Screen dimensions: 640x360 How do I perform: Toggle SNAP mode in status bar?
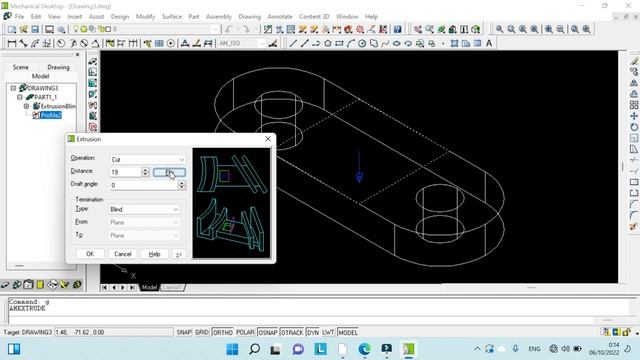[x=184, y=333]
